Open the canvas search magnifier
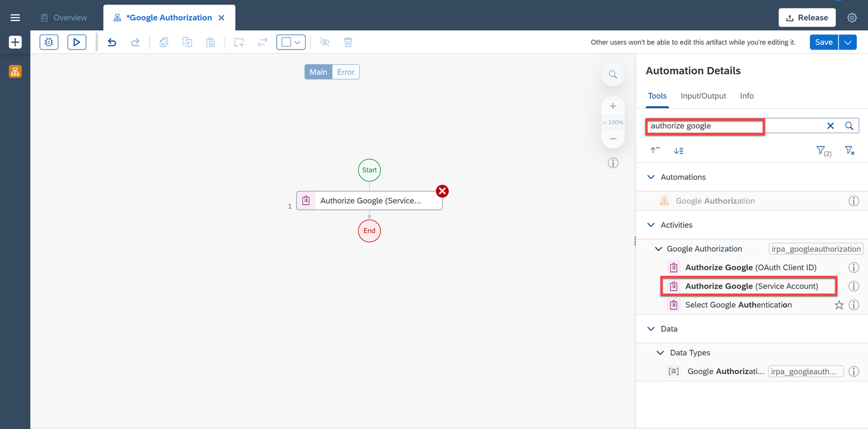Screen dimensions: 868x429 pos(613,75)
